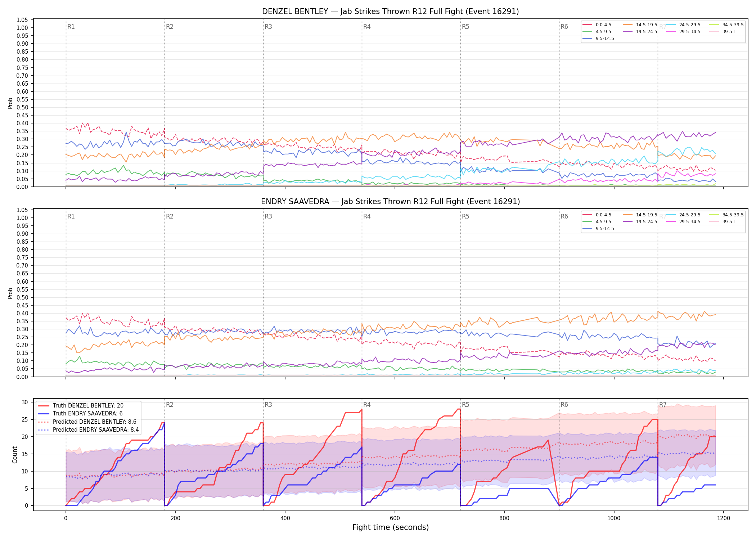Select '29.5-34.5' legend entry in Denzel Bentley chart
Screen dimensions: 756x540
coord(683,32)
